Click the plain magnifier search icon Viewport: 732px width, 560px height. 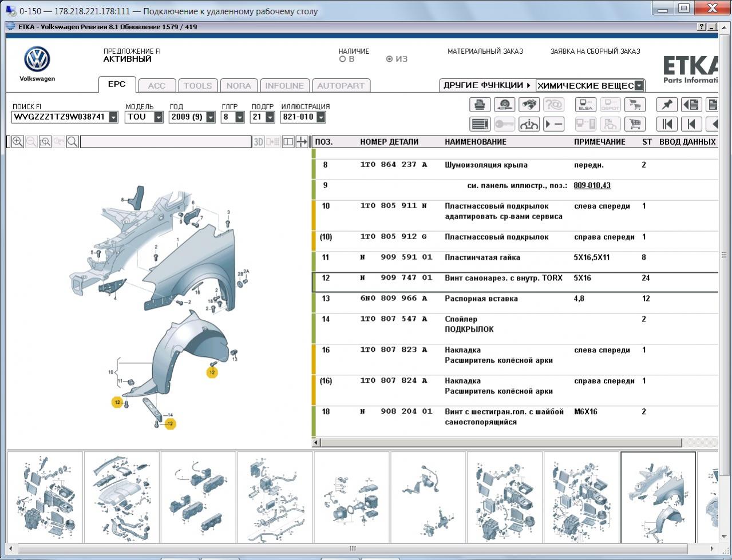[73, 142]
